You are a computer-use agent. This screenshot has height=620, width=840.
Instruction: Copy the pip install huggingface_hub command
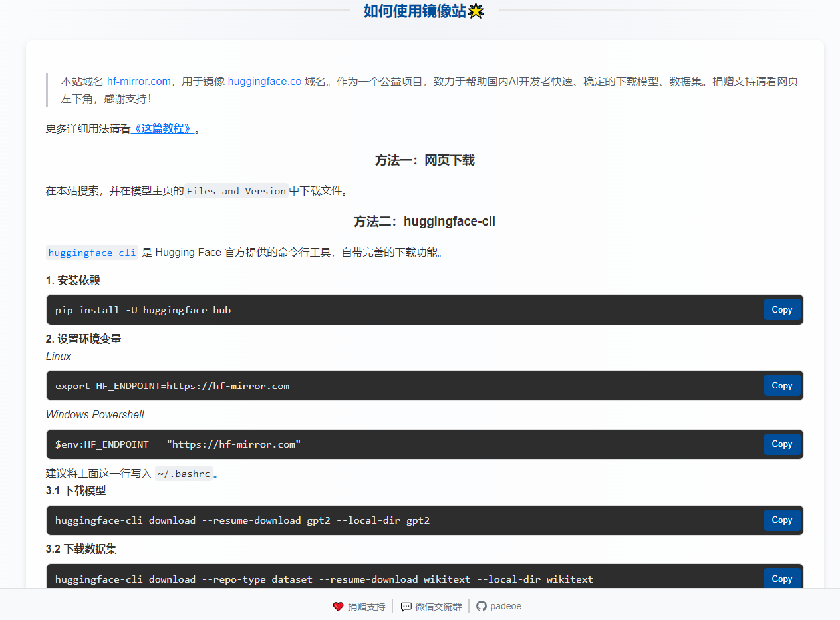click(x=781, y=310)
